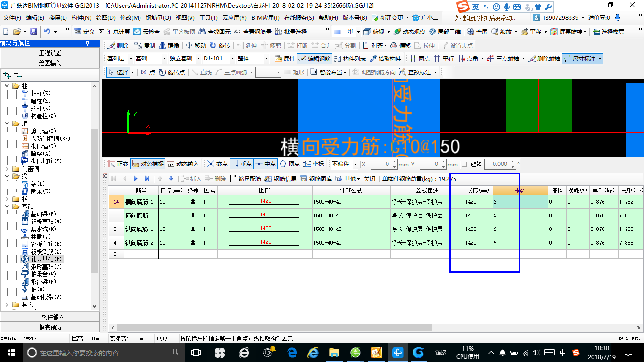
Task: Select the 镜像 (mirror) tool
Action: pyautogui.click(x=169, y=46)
